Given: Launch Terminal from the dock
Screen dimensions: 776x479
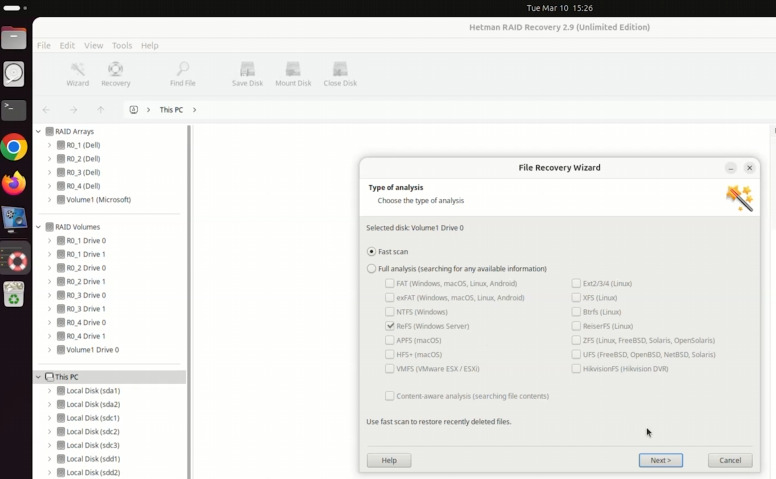Looking at the screenshot, I should 14,110.
